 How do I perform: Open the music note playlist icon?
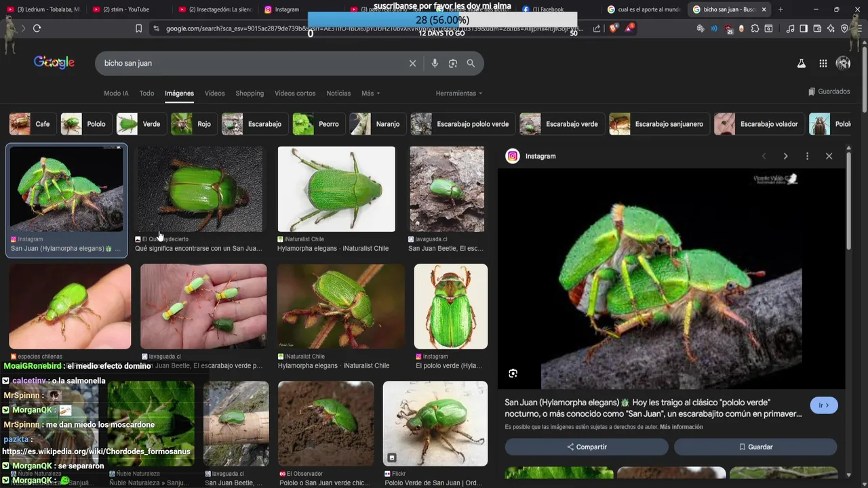790,28
